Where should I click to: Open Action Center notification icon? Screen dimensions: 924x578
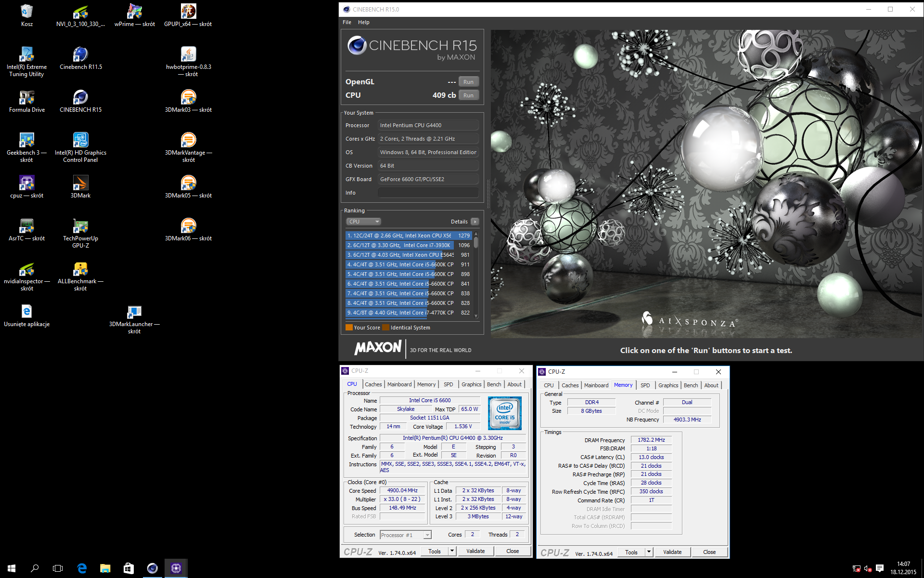(x=880, y=568)
